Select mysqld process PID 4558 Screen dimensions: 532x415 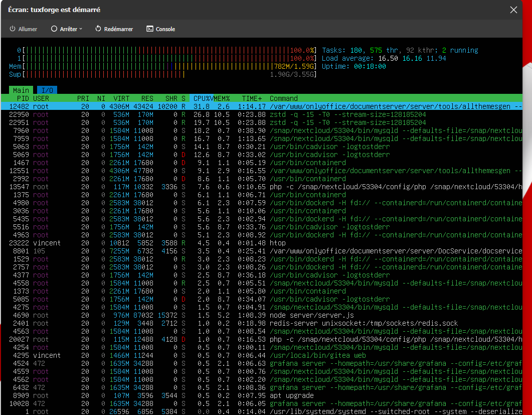click(x=262, y=283)
